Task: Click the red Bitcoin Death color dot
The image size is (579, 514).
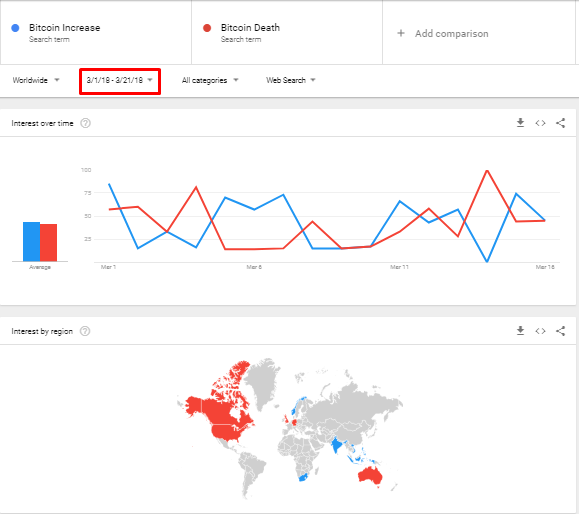Action: click(x=207, y=28)
